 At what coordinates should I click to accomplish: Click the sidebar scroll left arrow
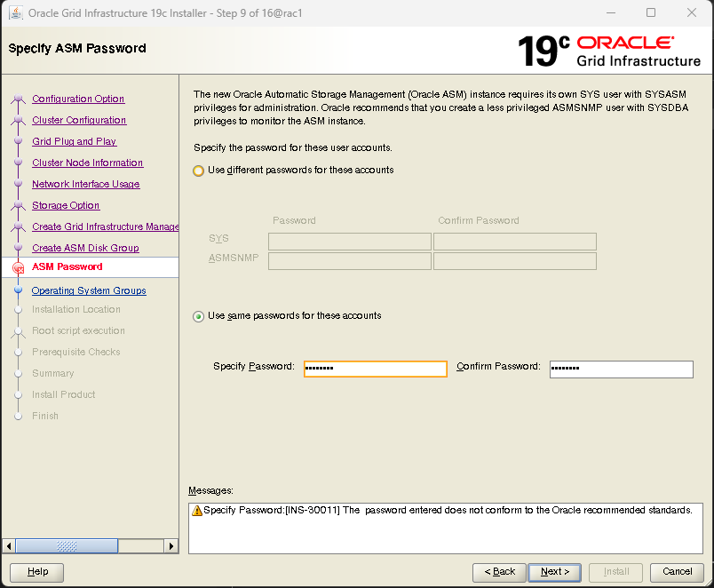[9, 546]
